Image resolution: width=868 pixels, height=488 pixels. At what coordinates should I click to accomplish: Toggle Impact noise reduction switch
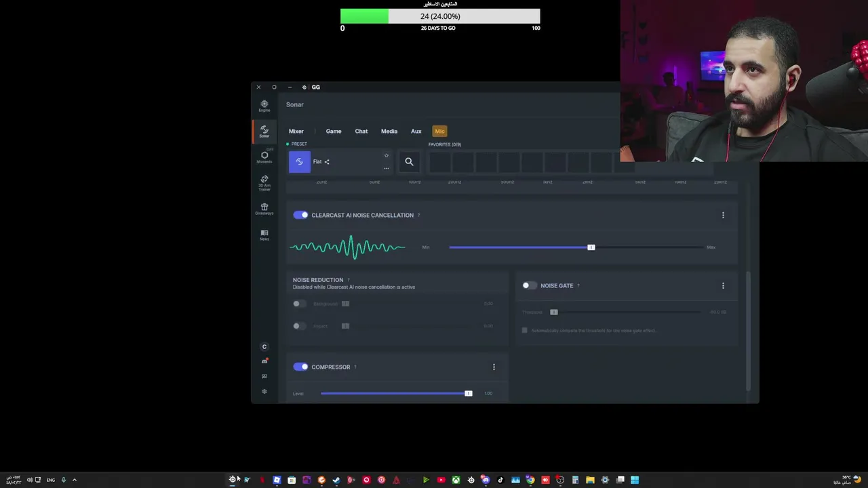(300, 326)
